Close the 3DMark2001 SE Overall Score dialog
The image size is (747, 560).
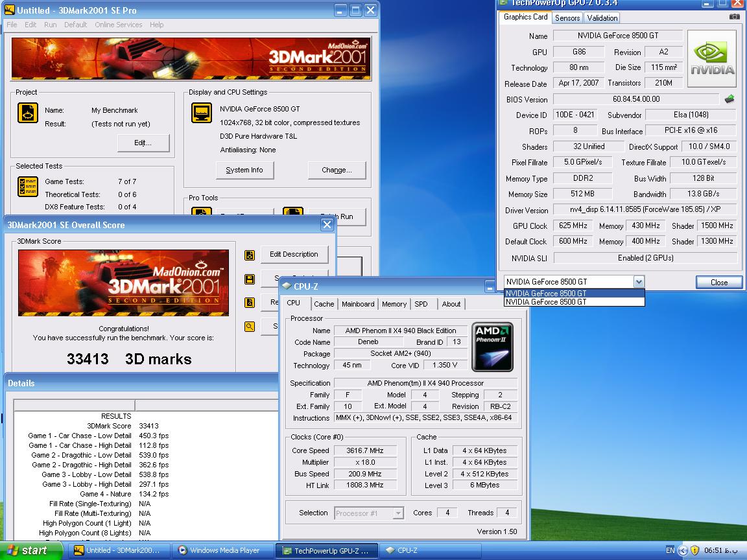(x=327, y=224)
